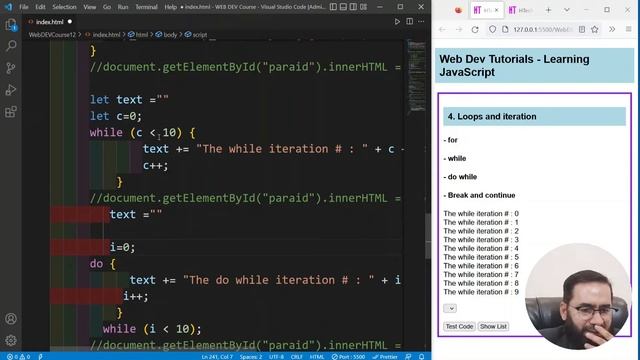This screenshot has width=640, height=360.
Task: Click Port : 5500 Live Server status
Action: (348, 357)
